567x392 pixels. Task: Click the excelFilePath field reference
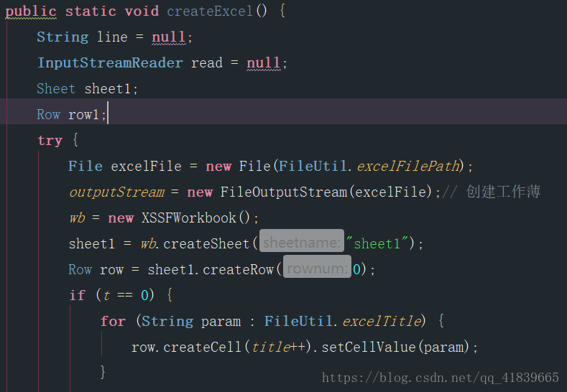coord(408,166)
